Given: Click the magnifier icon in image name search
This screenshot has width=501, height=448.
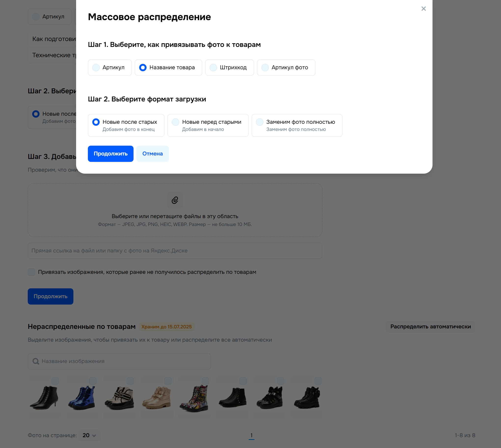Looking at the screenshot, I should pos(36,361).
